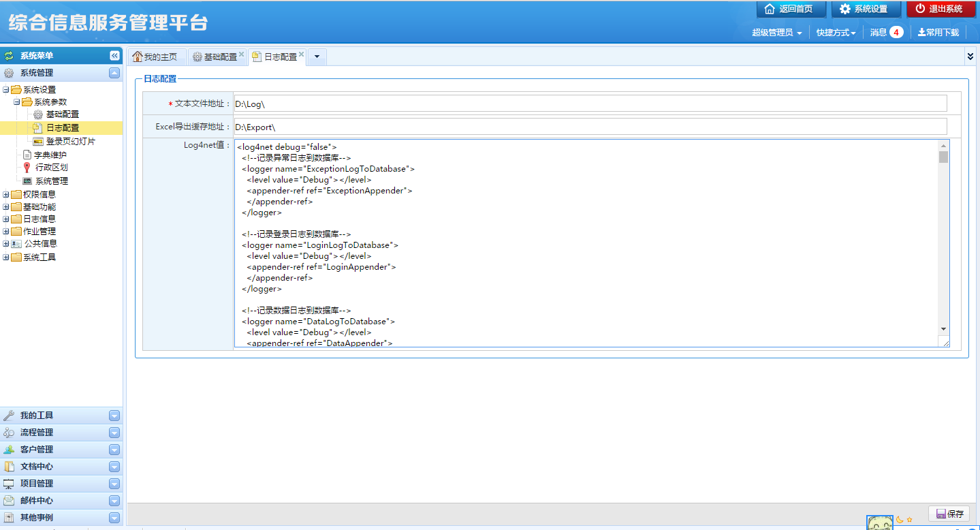Image resolution: width=980 pixels, height=530 pixels.
Task: Click inside the Log4net值 textarea
Action: point(586,243)
